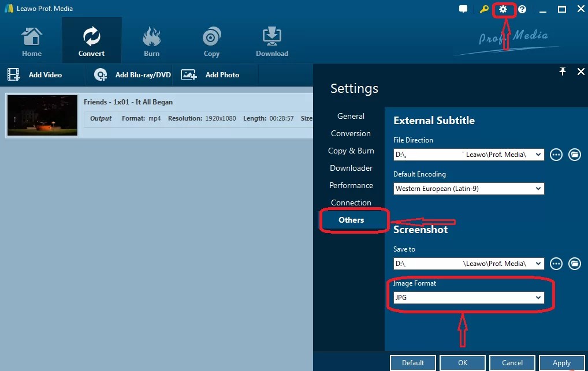Open the Copy module

point(211,41)
